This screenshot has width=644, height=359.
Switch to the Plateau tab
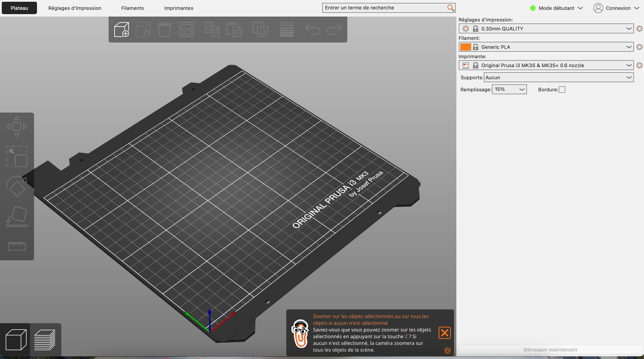[19, 8]
